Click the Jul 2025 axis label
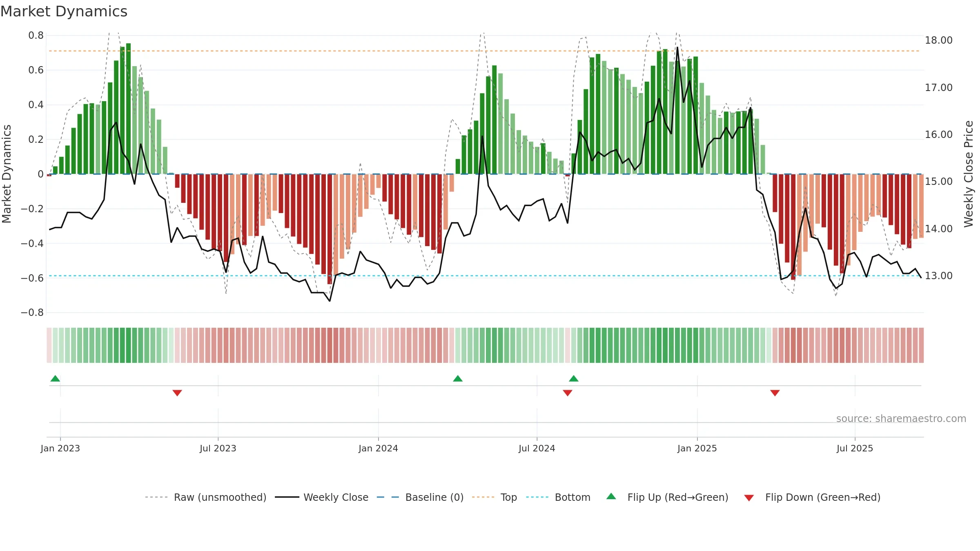 (x=855, y=448)
